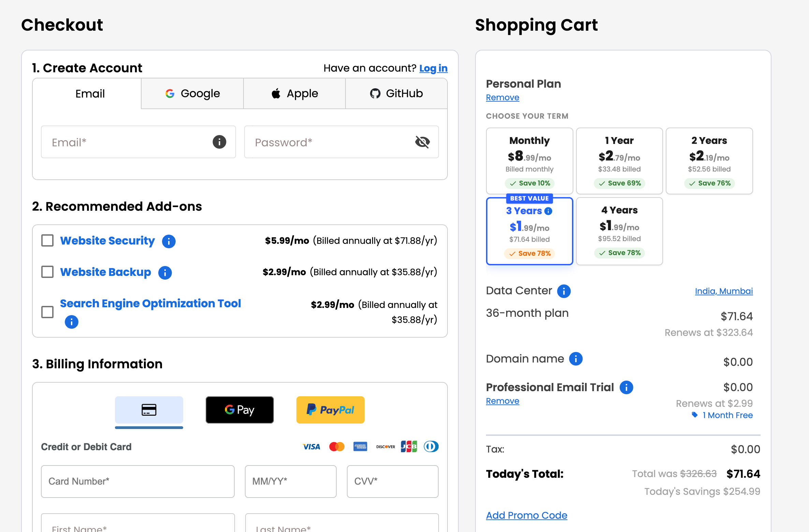
Task: Click the Data Center info icon
Action: (564, 291)
